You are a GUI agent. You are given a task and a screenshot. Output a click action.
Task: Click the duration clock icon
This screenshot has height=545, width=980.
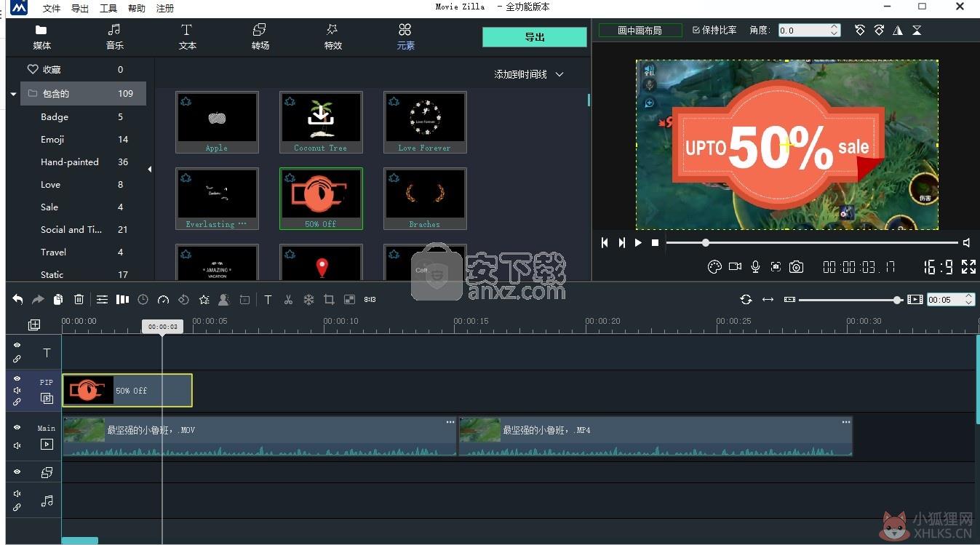[143, 299]
